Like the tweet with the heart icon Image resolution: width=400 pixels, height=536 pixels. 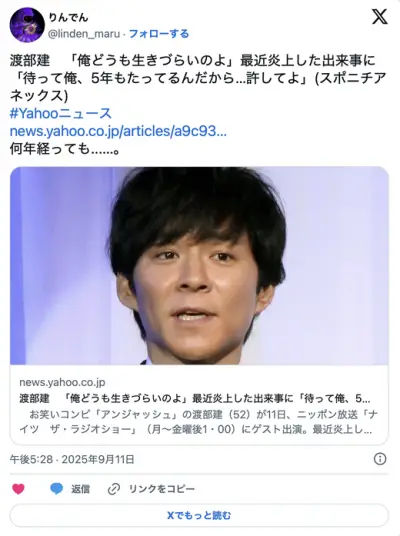click(x=18, y=489)
